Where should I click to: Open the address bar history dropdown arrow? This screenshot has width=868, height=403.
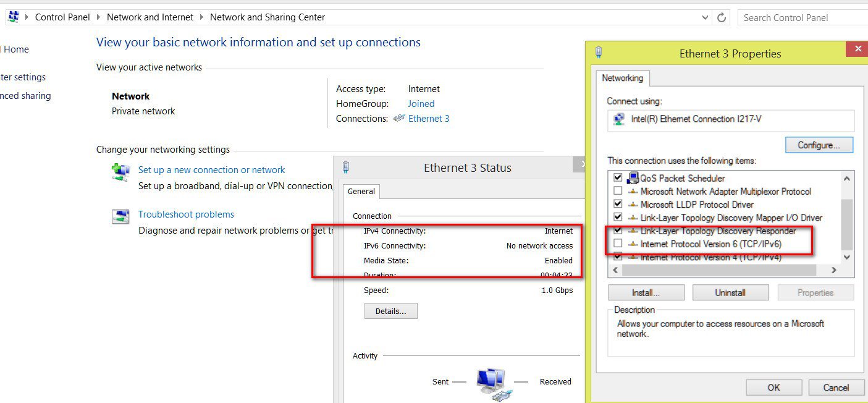click(x=706, y=18)
